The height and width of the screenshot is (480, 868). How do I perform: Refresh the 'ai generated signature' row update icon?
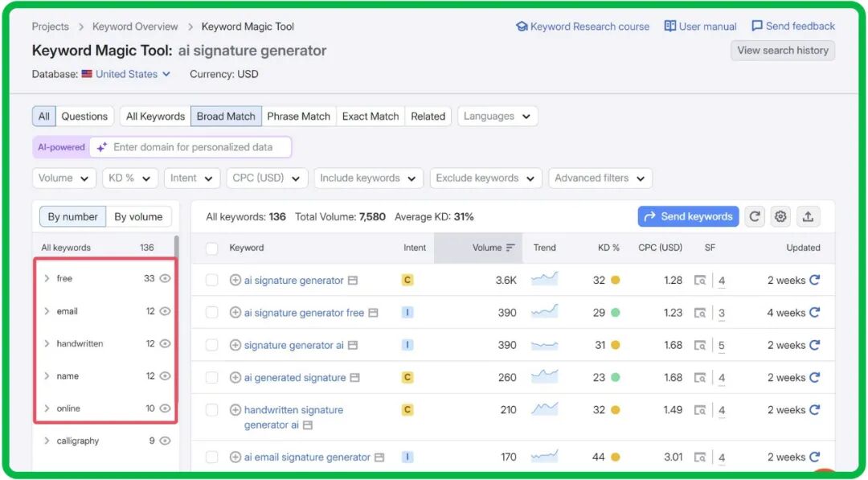pos(814,377)
